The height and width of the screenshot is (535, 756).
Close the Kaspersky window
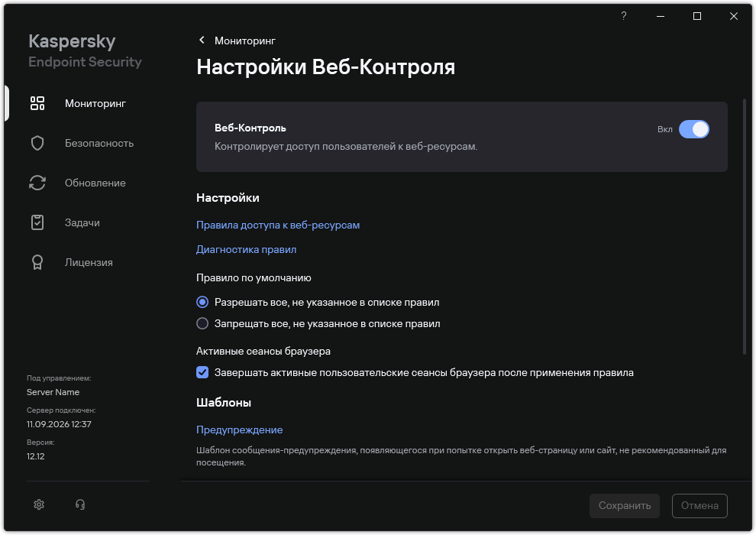click(734, 16)
